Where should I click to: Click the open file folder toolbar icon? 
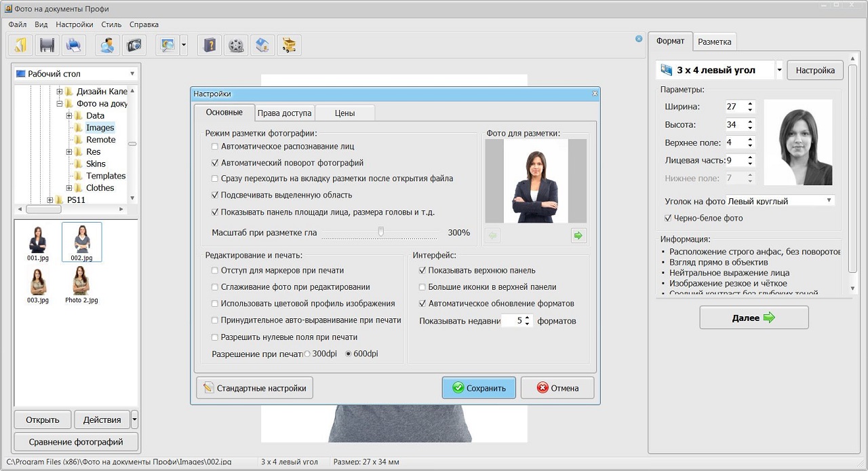(x=21, y=45)
